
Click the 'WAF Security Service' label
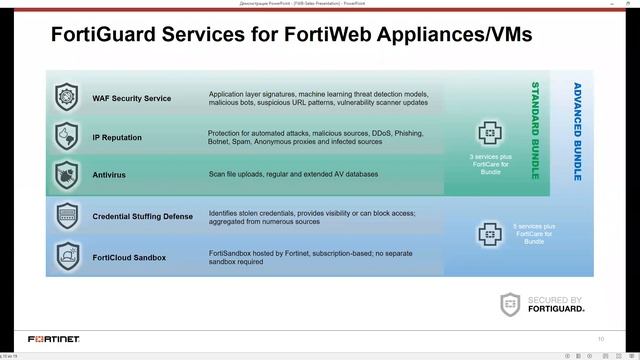point(131,98)
